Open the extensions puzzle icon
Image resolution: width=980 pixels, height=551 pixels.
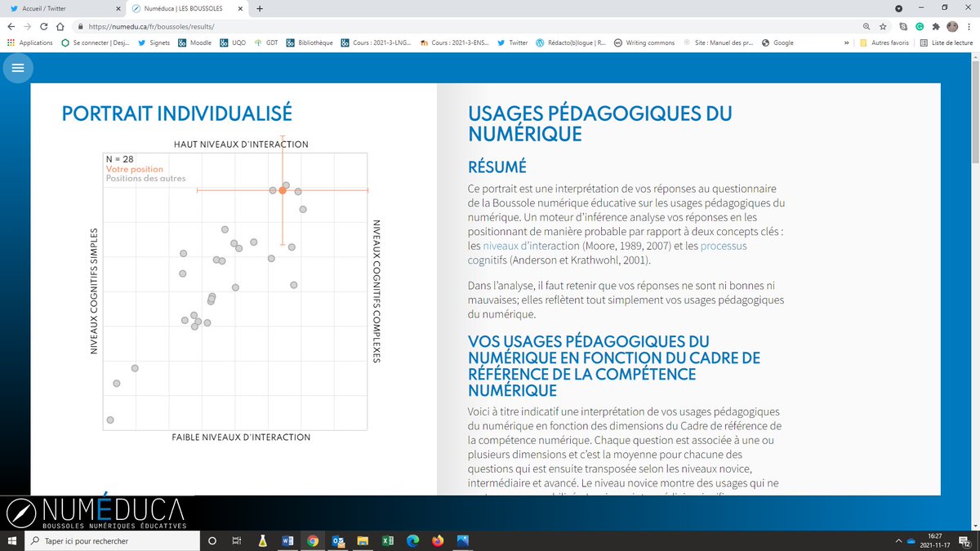tap(936, 26)
